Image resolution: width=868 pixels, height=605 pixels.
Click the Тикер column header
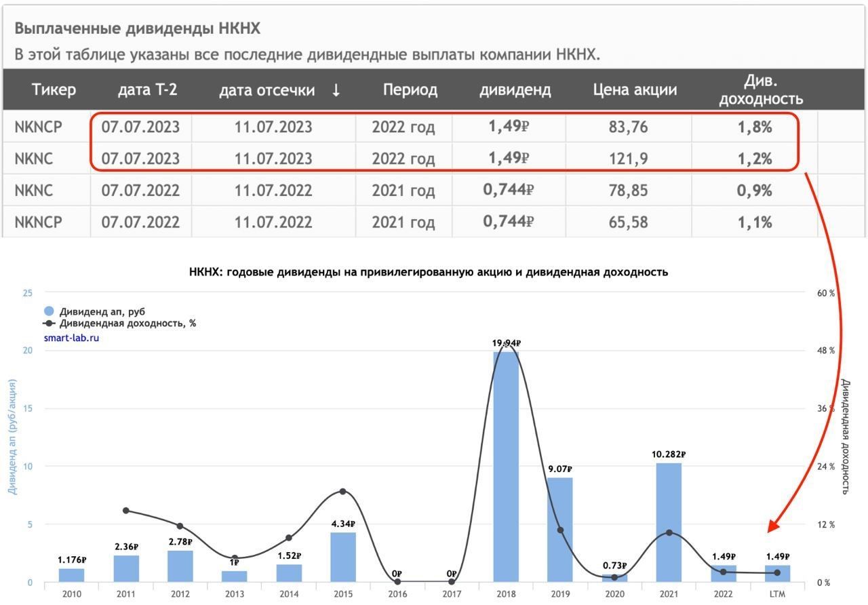(x=54, y=90)
